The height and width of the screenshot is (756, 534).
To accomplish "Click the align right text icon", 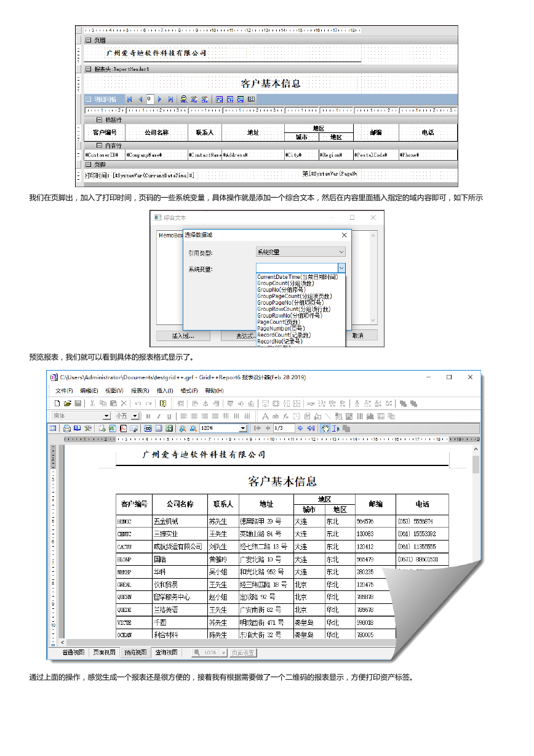I will pyautogui.click(x=204, y=416).
